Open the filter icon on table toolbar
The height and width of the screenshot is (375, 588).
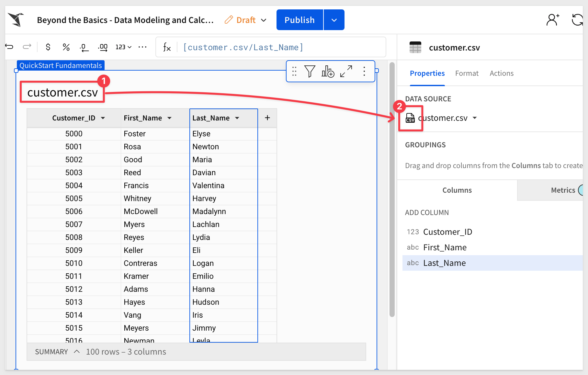point(310,71)
